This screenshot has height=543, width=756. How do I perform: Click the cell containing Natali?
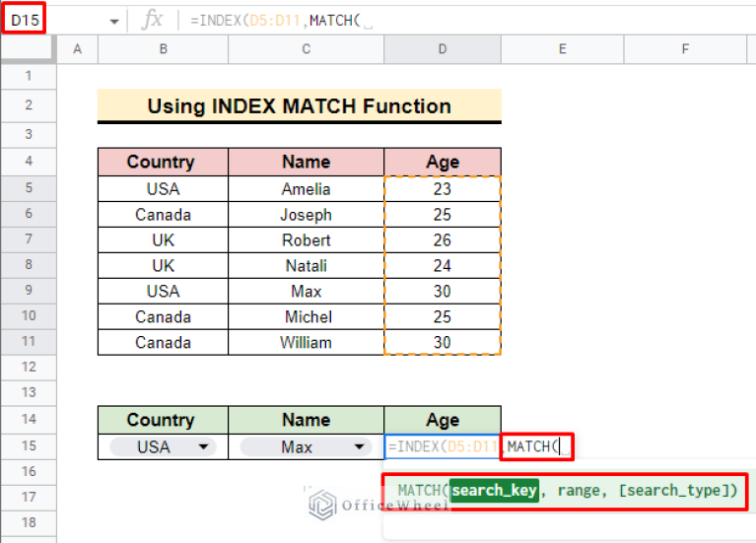307,265
